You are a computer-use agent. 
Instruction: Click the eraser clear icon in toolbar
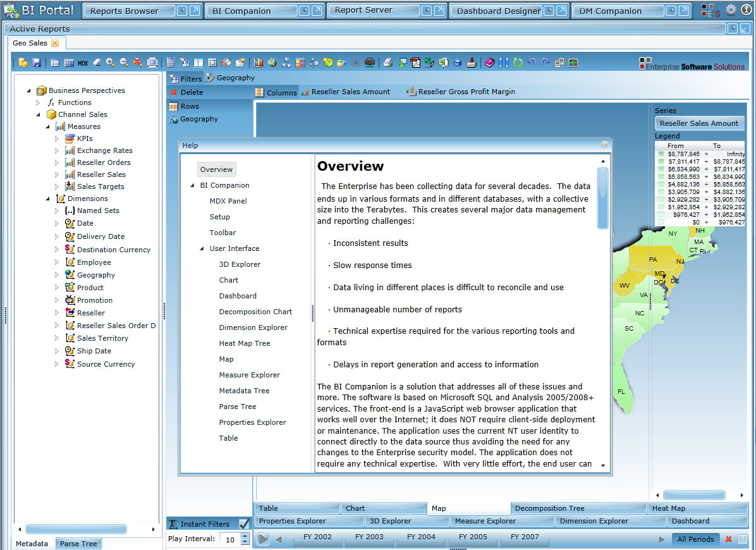97,63
